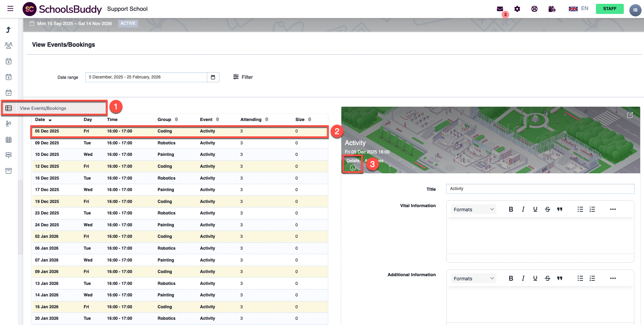This screenshot has width=644, height=325.
Task: Click the Title input field
Action: click(x=540, y=189)
